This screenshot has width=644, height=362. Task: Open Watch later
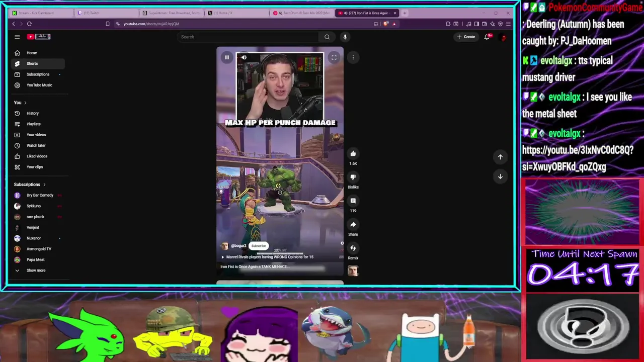(x=38, y=145)
